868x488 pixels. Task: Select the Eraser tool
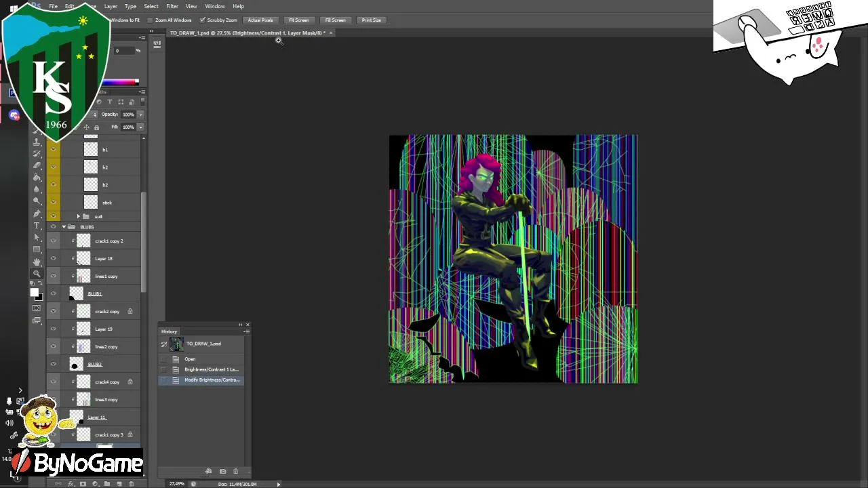(37, 165)
